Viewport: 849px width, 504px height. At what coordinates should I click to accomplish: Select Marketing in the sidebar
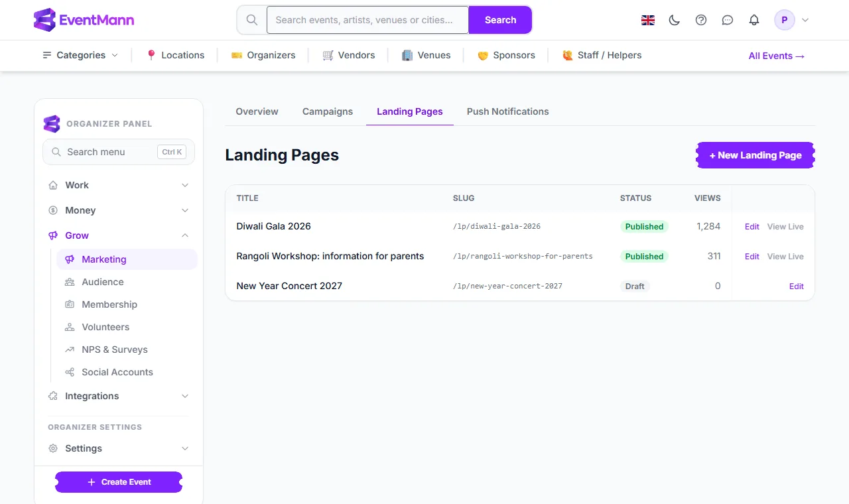127,259
